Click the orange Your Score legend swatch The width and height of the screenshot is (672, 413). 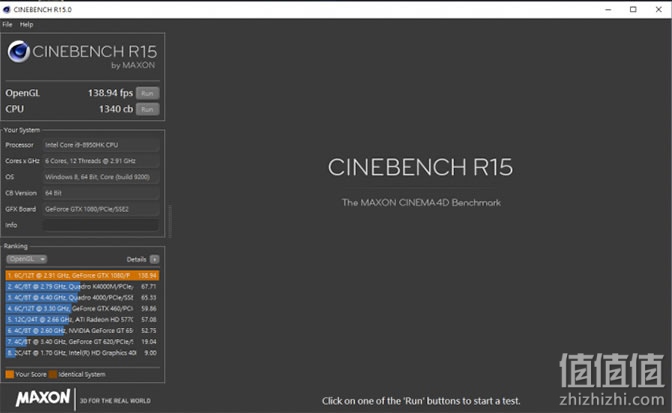pos(9,374)
